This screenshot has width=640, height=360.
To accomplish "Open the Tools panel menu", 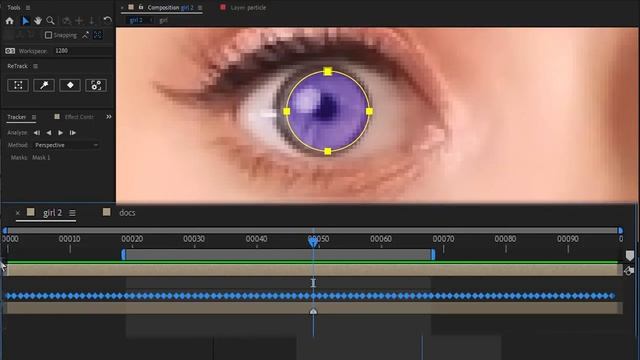I will pyautogui.click(x=28, y=8).
